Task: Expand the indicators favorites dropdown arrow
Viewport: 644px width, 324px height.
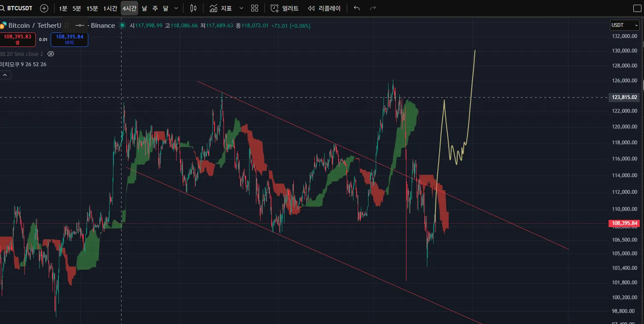Action: coord(241,8)
